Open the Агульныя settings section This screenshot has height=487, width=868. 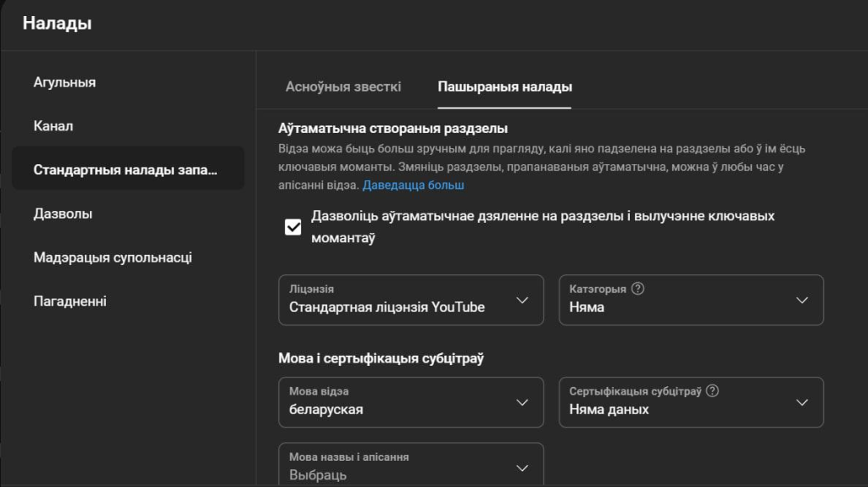(x=64, y=82)
